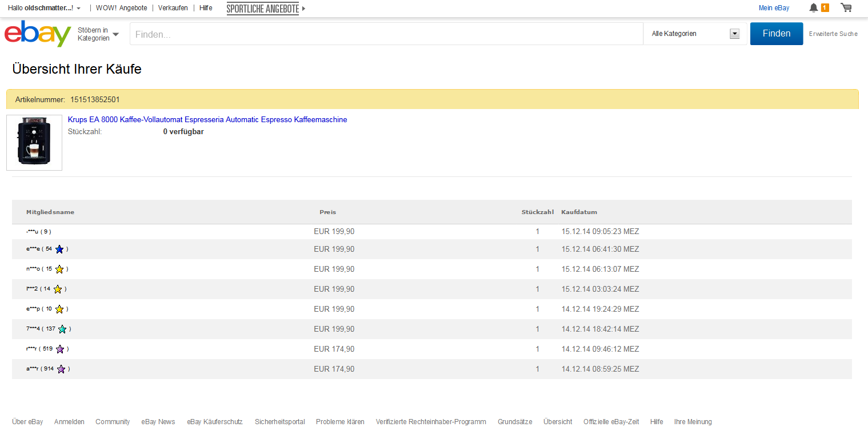The width and height of the screenshot is (868, 431).
Task: Click the blue Finden button
Action: coord(777,34)
